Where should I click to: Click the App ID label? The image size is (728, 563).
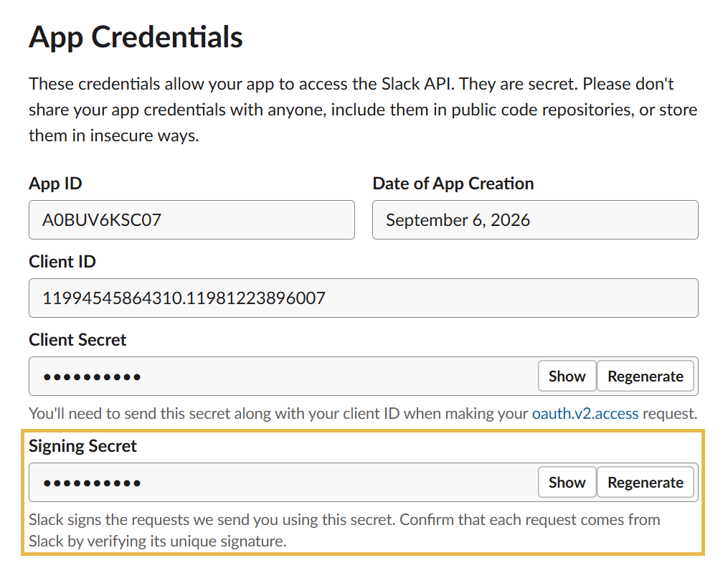coord(55,184)
